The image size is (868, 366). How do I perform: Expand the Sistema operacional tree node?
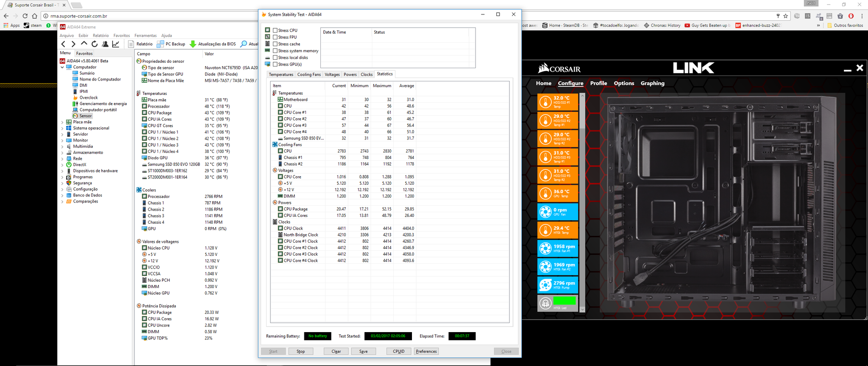[x=62, y=128]
